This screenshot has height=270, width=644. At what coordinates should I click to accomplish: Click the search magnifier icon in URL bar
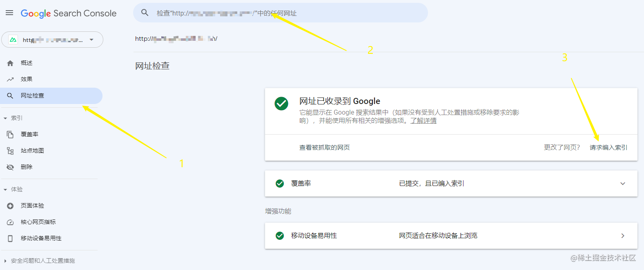[x=145, y=13]
